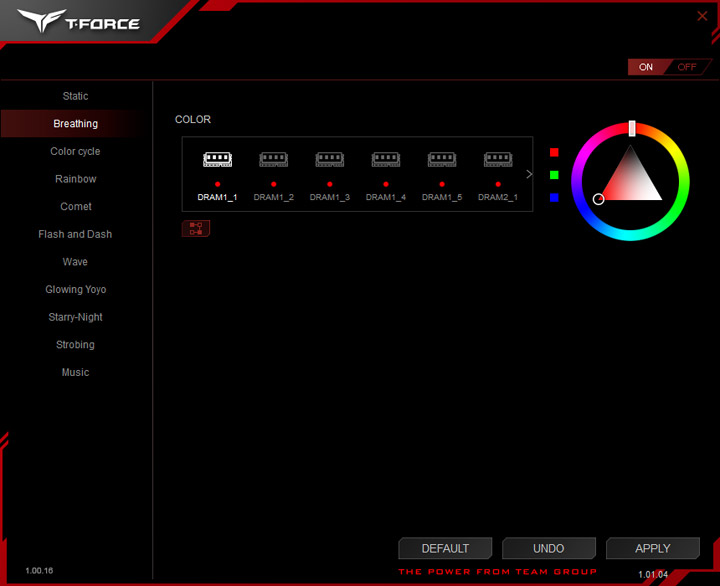
Task: Pick the Flash and Dash effect
Action: [76, 234]
